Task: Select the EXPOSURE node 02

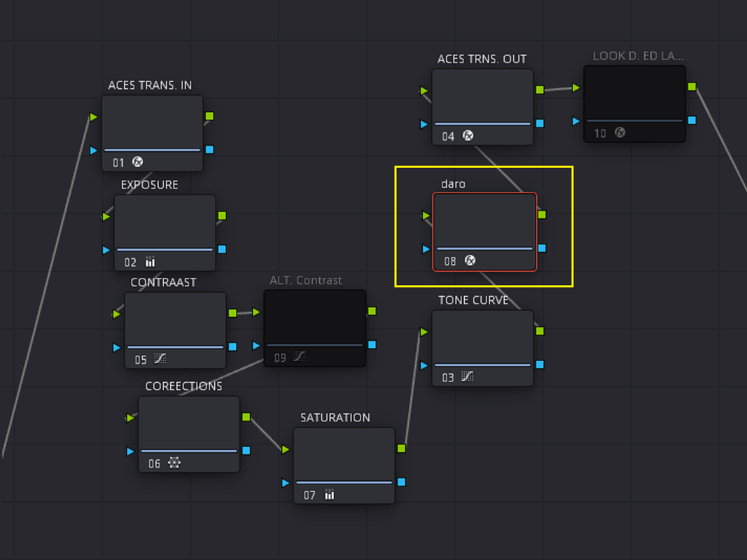Action: (165, 232)
